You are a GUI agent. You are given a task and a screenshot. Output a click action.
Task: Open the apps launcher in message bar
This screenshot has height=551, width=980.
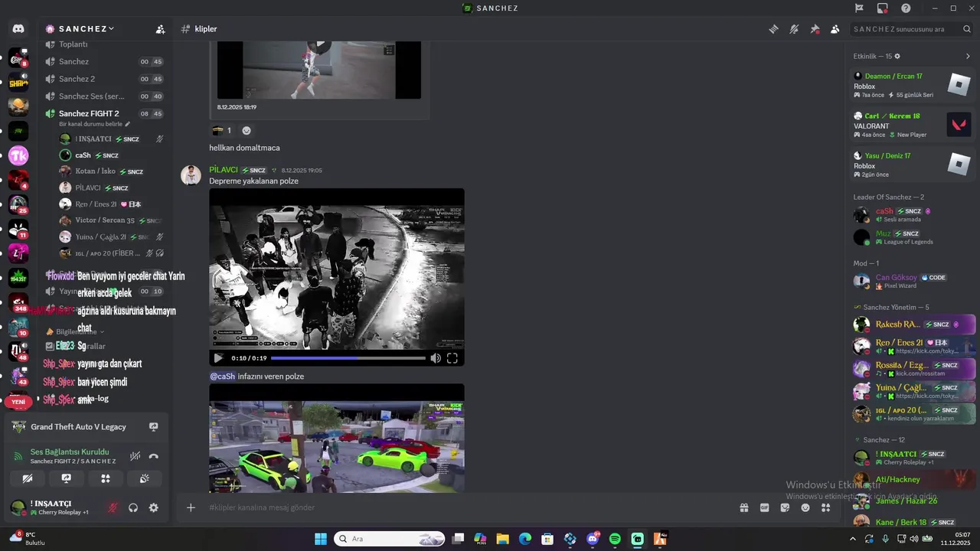[x=825, y=507]
